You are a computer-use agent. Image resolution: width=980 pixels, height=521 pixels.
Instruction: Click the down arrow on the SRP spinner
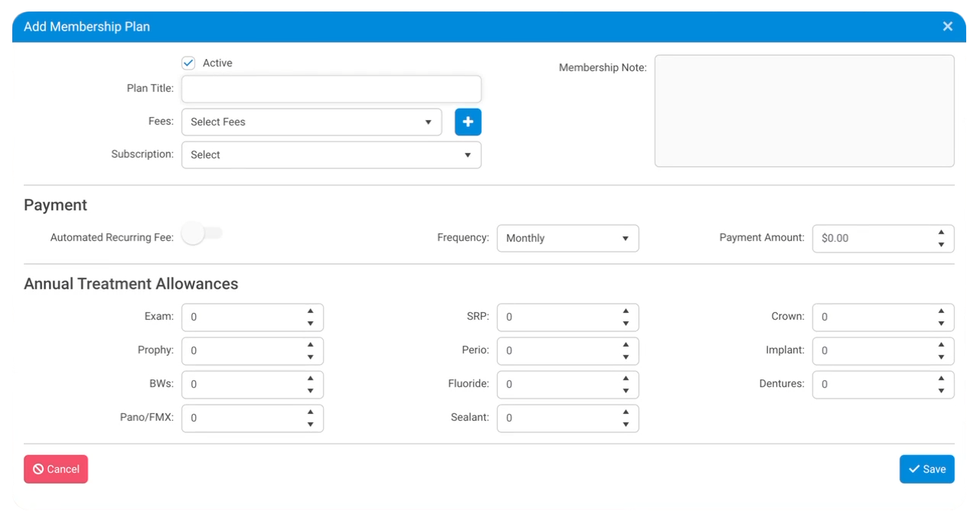(x=626, y=322)
